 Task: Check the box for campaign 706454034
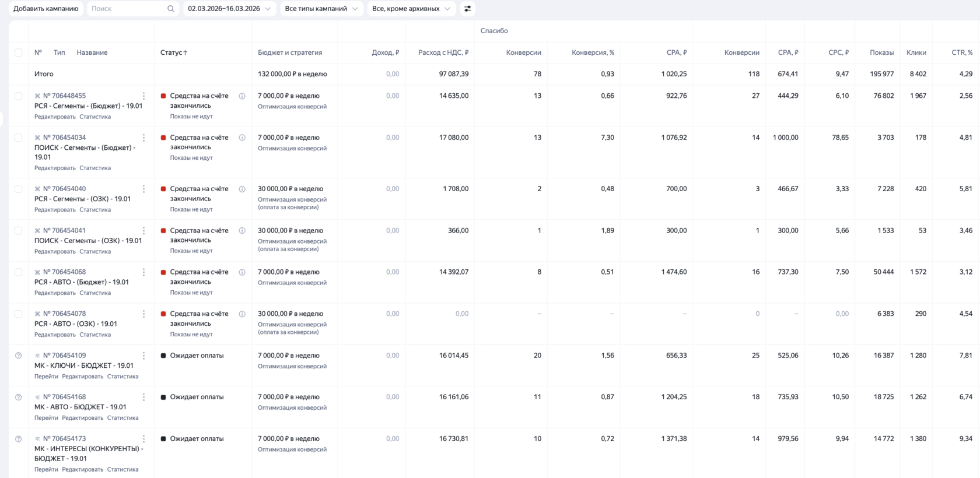click(x=18, y=138)
